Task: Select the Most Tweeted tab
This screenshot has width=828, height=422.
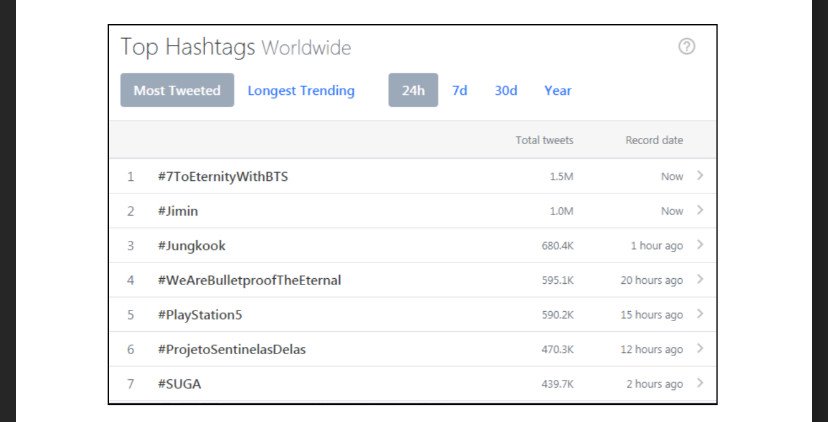Action: [177, 90]
